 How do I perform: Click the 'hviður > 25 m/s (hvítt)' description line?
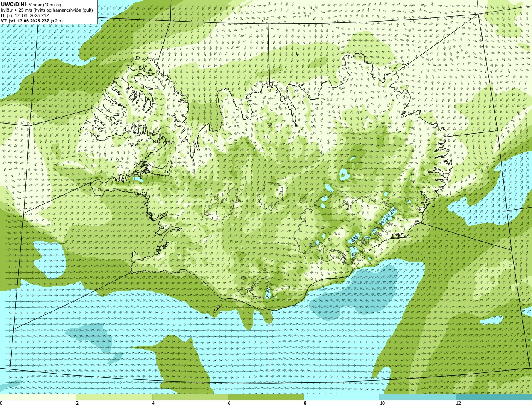click(48, 10)
